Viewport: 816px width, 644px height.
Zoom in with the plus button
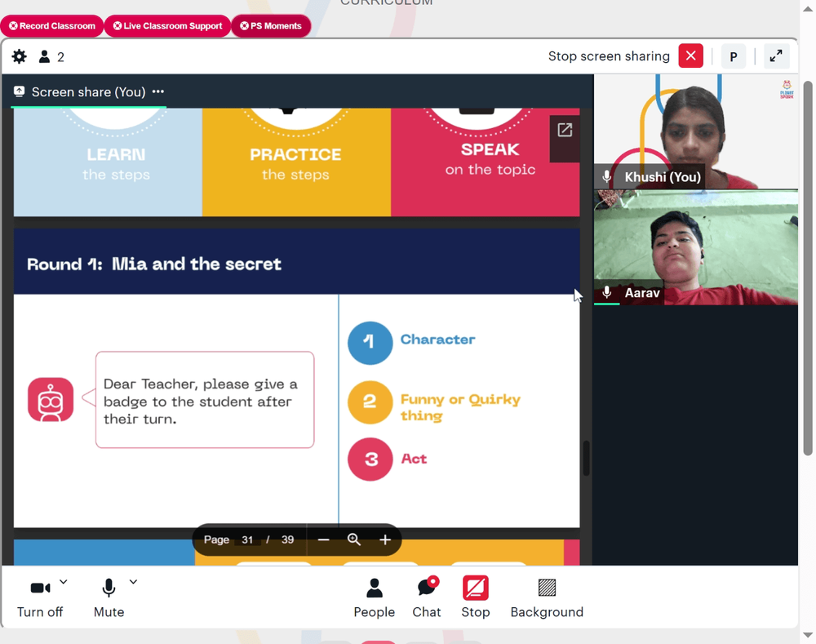(x=385, y=540)
